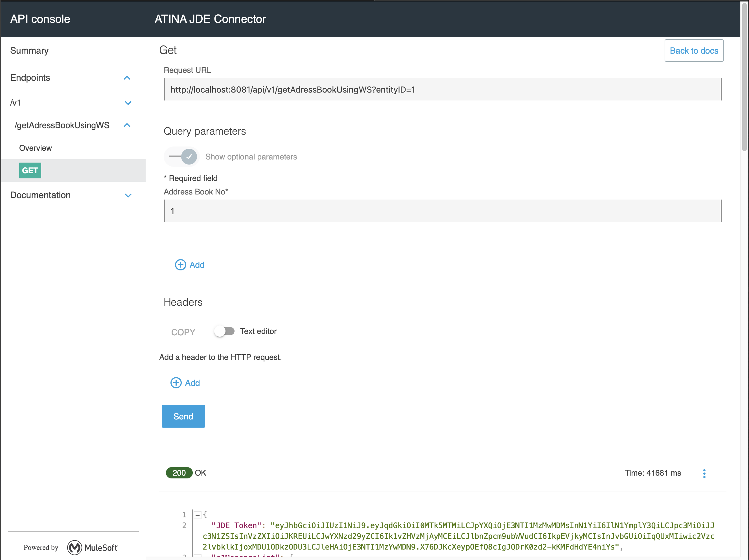Image resolution: width=749 pixels, height=560 pixels.
Task: Click COPY headers button
Action: point(183,332)
